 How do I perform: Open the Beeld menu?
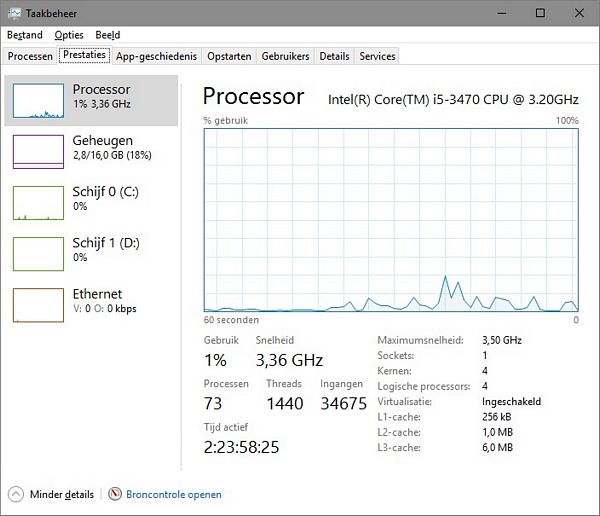coord(107,35)
